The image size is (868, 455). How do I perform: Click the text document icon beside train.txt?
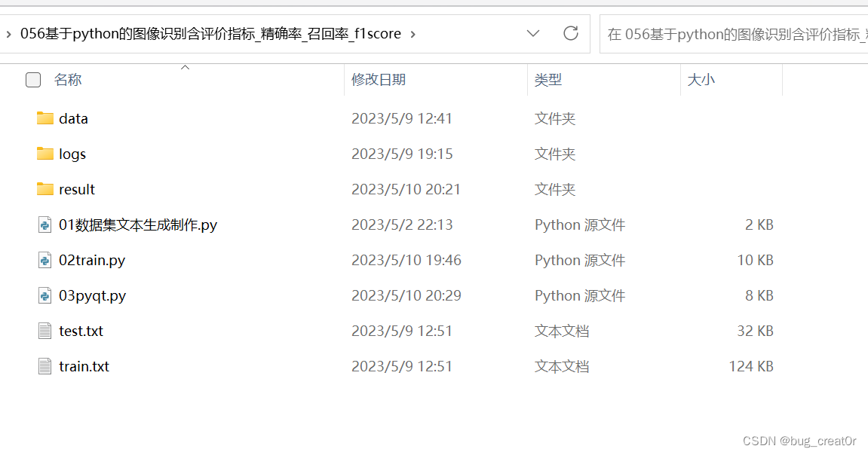click(x=44, y=366)
